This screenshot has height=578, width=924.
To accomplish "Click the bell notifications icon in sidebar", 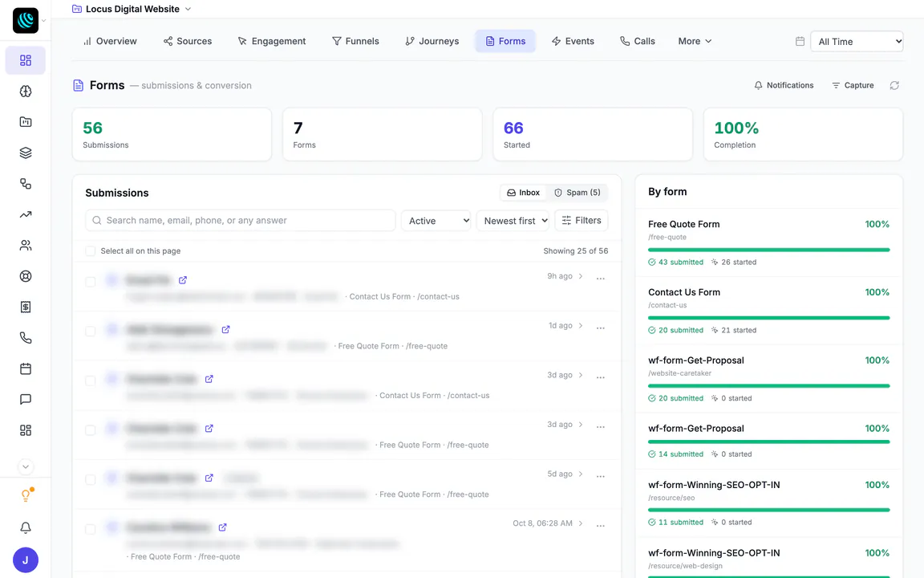I will pos(26,528).
